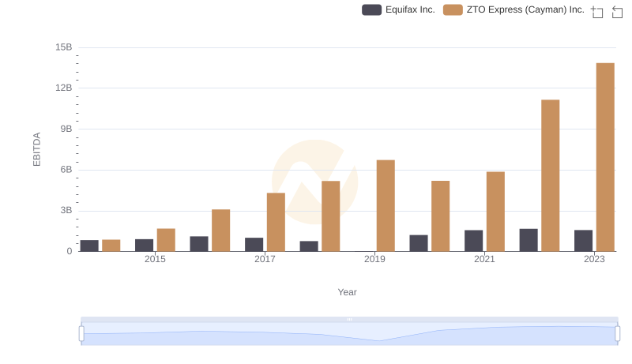This screenshot has height=364, width=632.
Task: Click the data zoom top drag bar
Action: pos(349,319)
